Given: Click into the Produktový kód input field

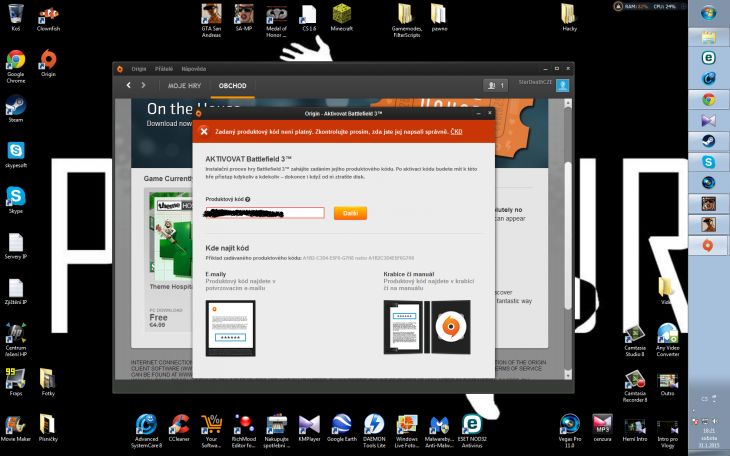Looking at the screenshot, I should [265, 213].
